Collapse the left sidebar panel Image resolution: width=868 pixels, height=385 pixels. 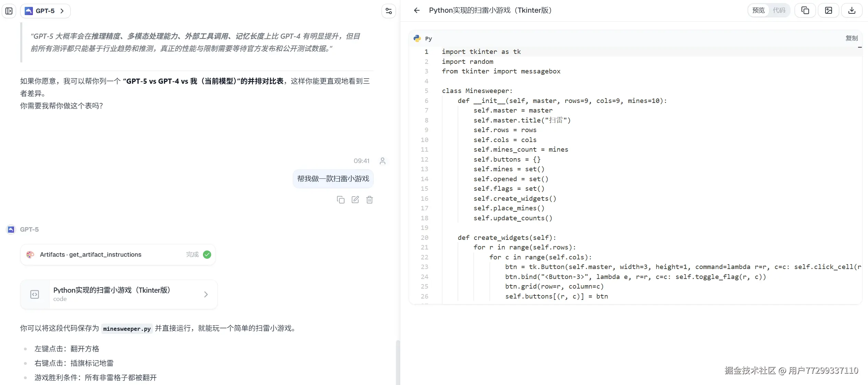(x=9, y=11)
